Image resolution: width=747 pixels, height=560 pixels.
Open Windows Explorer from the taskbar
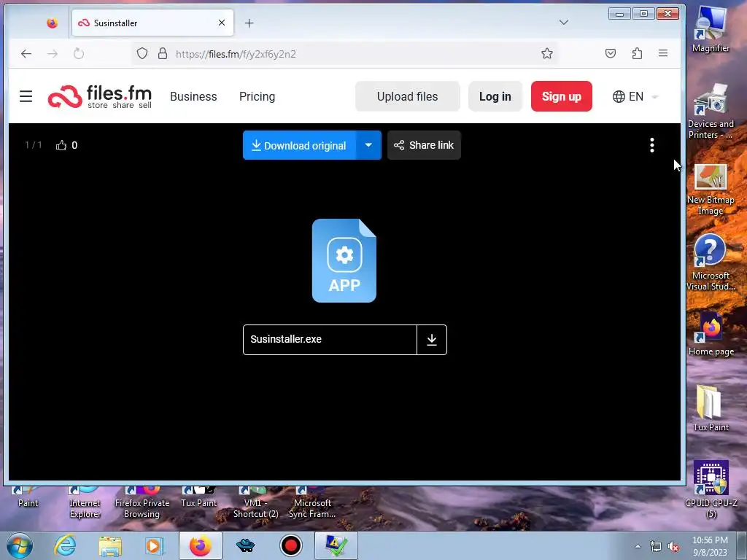coord(110,545)
